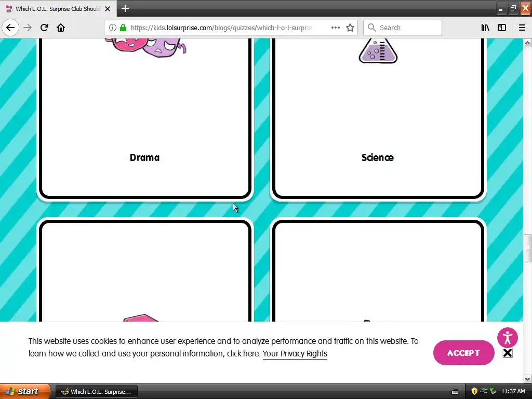Click the vertical scrollbar thumb
Image resolution: width=532 pixels, height=399 pixels.
(528, 248)
